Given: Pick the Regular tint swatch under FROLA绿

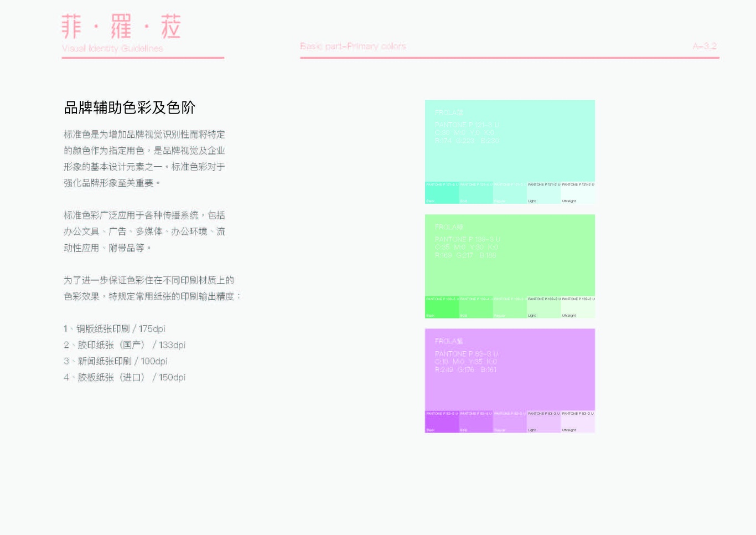Looking at the screenshot, I should [510, 307].
